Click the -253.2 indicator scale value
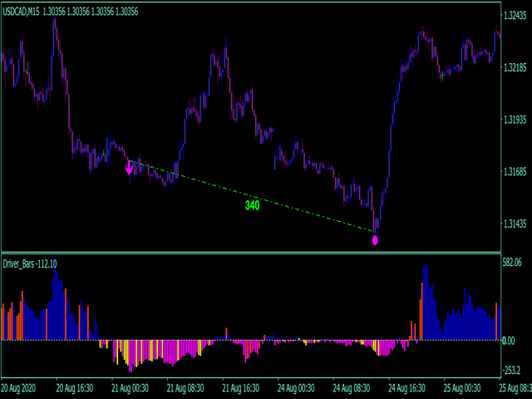This screenshot has height=399, width=532. tap(511, 370)
